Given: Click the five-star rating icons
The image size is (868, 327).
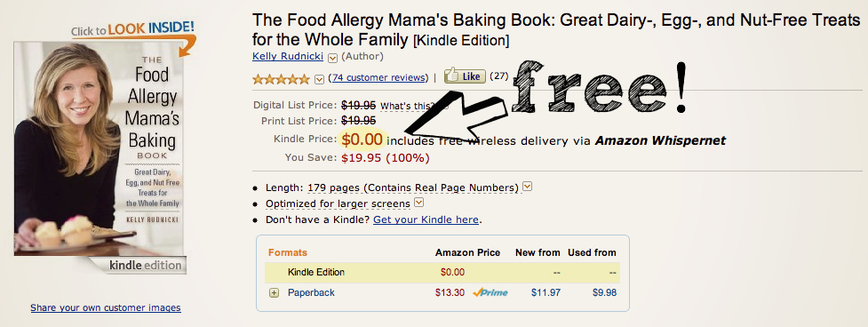Looking at the screenshot, I should coord(281,79).
